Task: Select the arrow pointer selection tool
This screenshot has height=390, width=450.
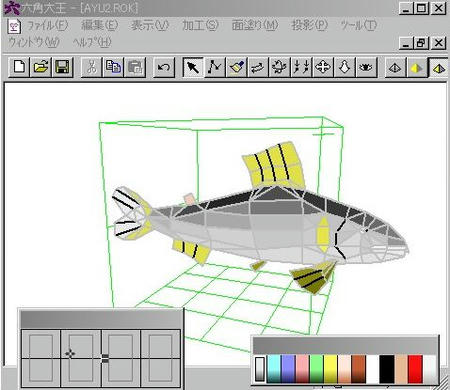Action: pyautogui.click(x=193, y=67)
